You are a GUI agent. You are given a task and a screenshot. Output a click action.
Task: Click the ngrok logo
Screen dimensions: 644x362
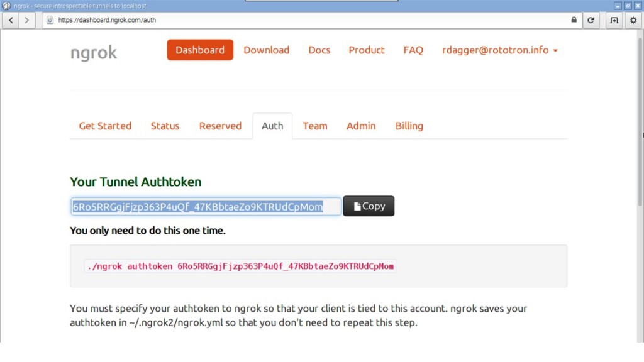tap(94, 53)
